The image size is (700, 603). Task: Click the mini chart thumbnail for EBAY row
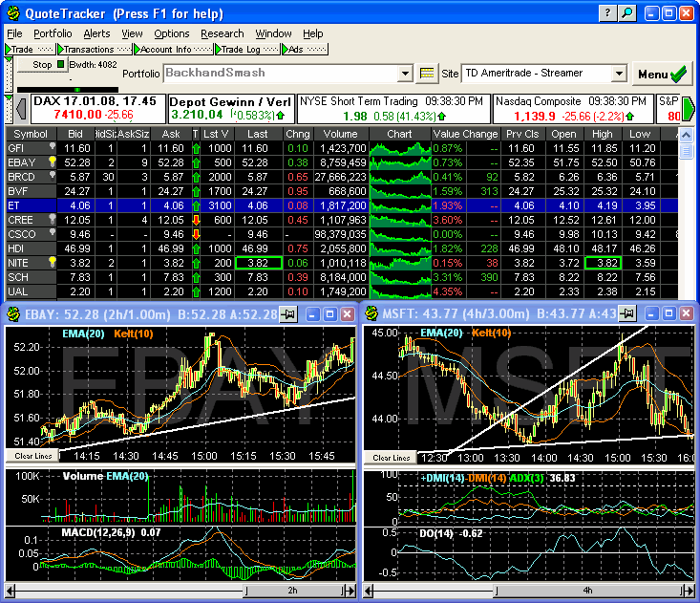tap(400, 162)
